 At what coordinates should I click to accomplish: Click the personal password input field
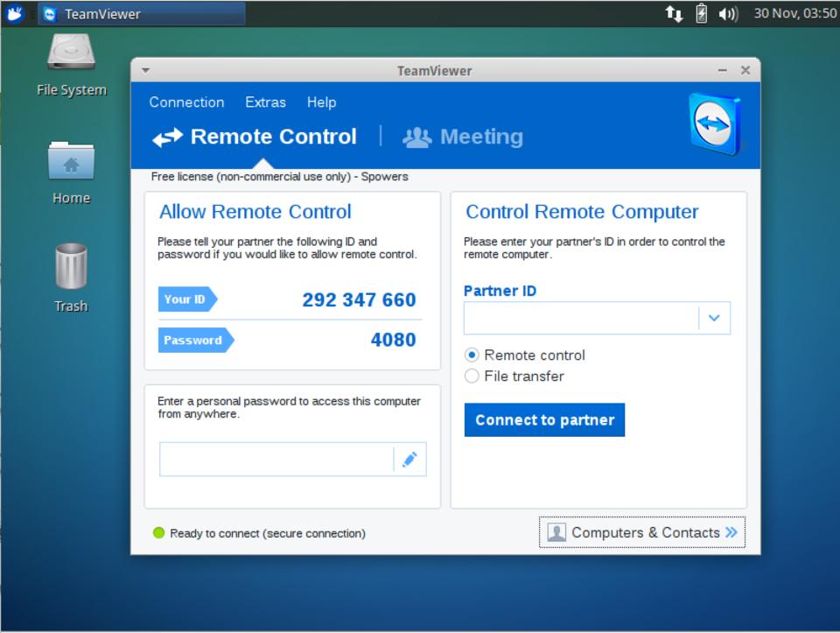pos(276,460)
